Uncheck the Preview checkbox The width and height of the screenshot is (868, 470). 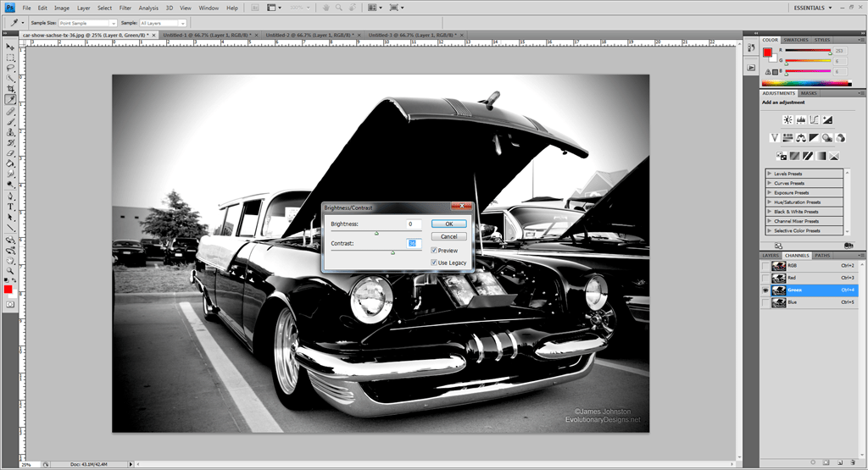point(435,251)
